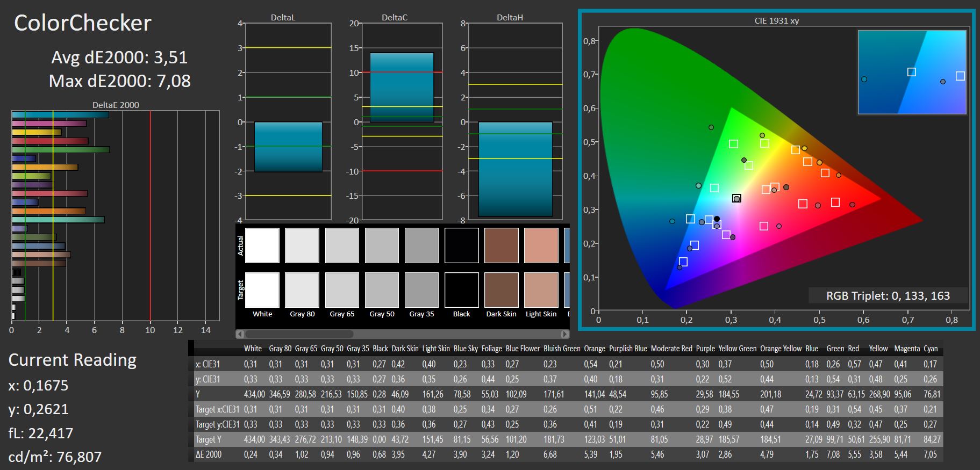Click the 'Orange Yellow' table column header
This screenshot has height=470, width=980.
[x=781, y=349]
